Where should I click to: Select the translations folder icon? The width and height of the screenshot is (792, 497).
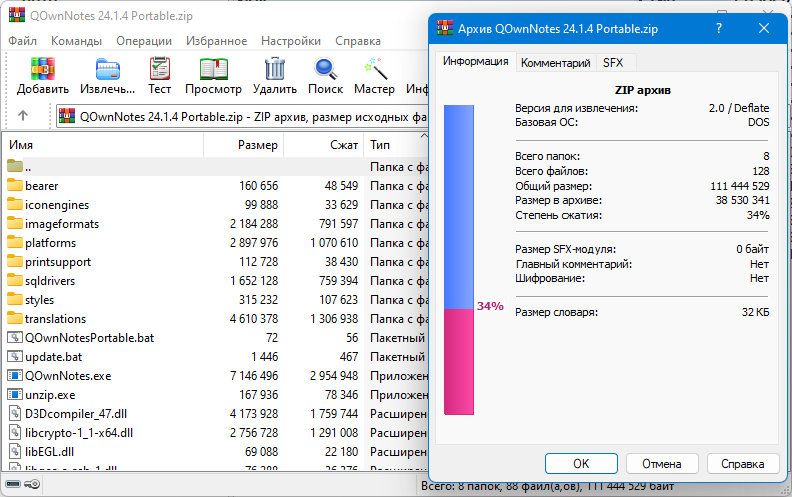[15, 318]
